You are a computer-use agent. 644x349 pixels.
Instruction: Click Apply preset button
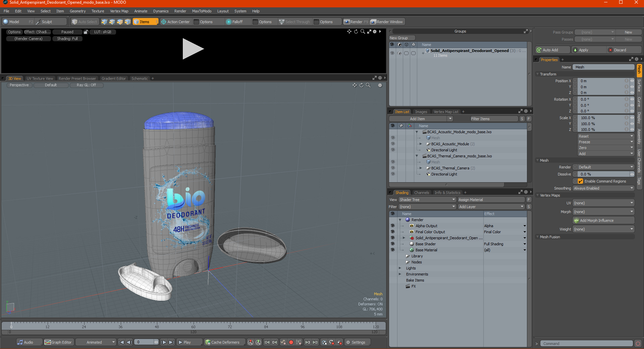pyautogui.click(x=588, y=50)
